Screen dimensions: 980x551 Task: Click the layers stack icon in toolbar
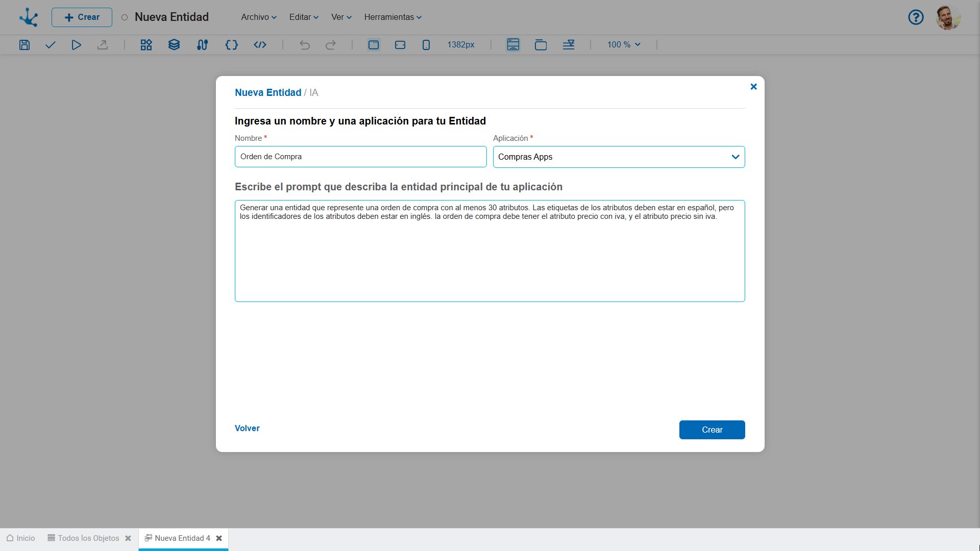point(174,44)
